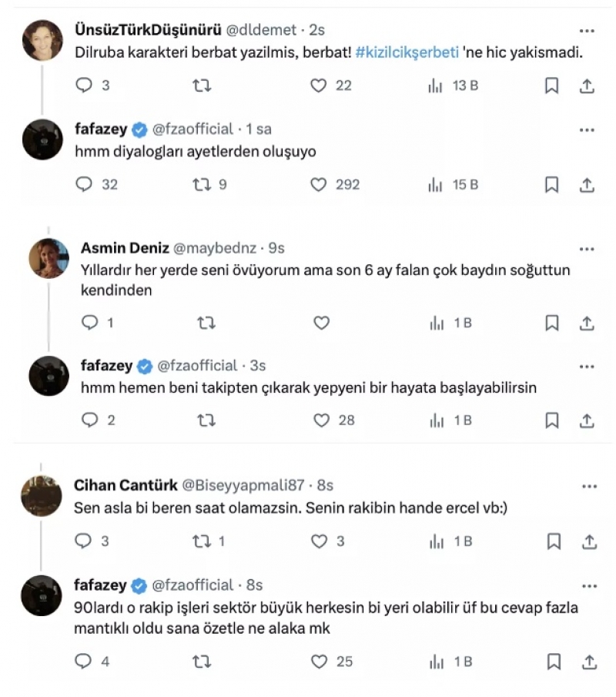This screenshot has height=697, width=616.
Task: Reply to ÜnsüzTürkDüşünürü's Dilruba tweet
Action: click(x=84, y=85)
